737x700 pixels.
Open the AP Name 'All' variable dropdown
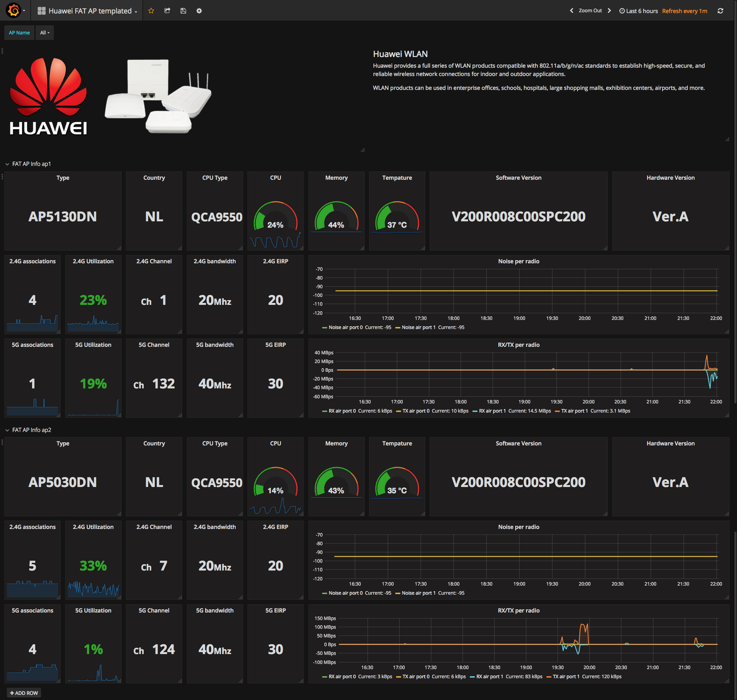(45, 33)
